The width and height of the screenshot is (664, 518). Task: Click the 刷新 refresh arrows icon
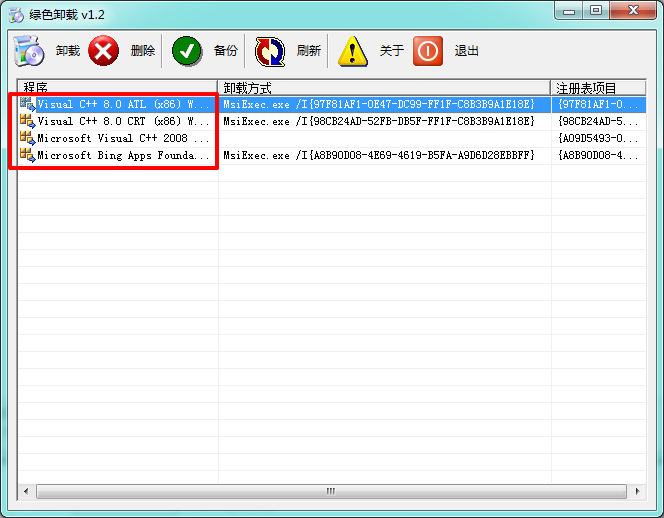click(270, 51)
